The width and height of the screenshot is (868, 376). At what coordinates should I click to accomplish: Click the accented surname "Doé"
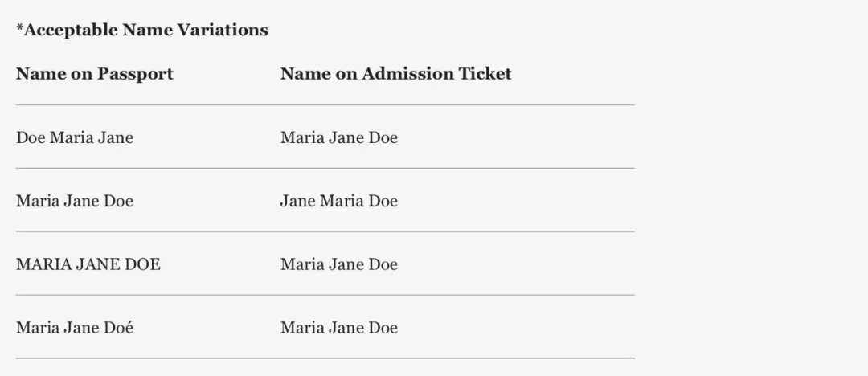coord(118,328)
